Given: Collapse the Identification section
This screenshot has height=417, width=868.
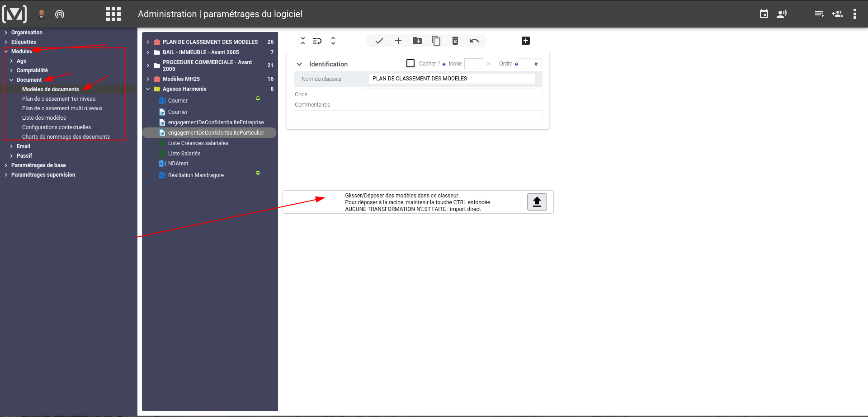Looking at the screenshot, I should (x=299, y=64).
